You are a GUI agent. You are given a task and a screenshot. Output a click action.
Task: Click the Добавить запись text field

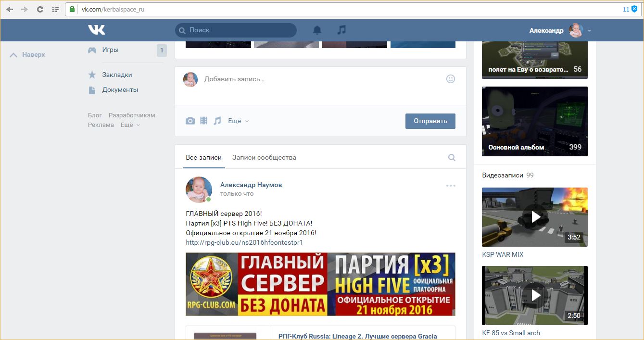pos(317,79)
